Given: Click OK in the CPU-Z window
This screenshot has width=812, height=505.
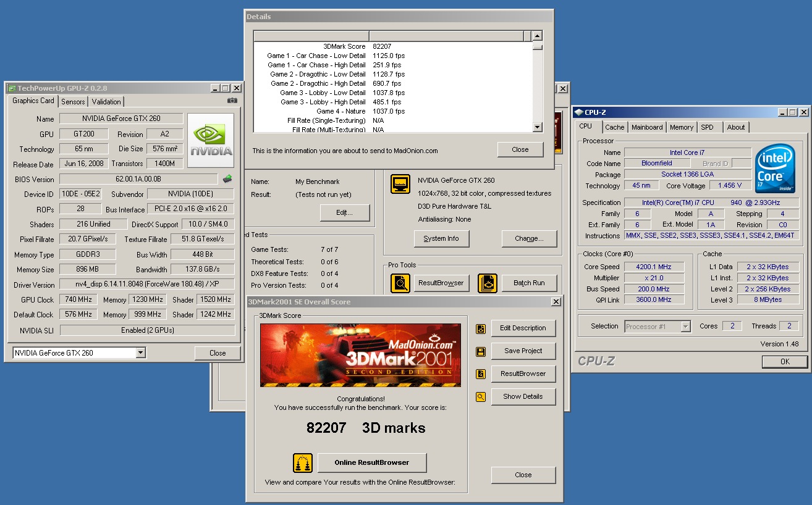Looking at the screenshot, I should (x=785, y=362).
